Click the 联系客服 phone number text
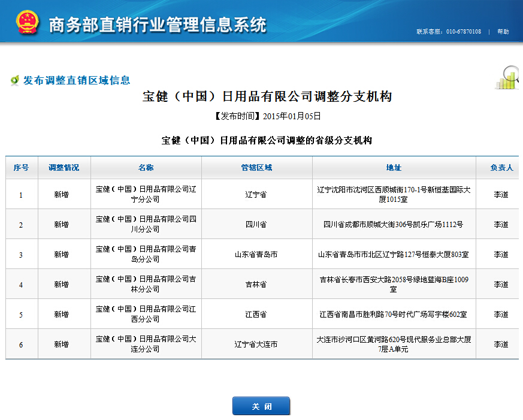The image size is (523, 420). 449,31
